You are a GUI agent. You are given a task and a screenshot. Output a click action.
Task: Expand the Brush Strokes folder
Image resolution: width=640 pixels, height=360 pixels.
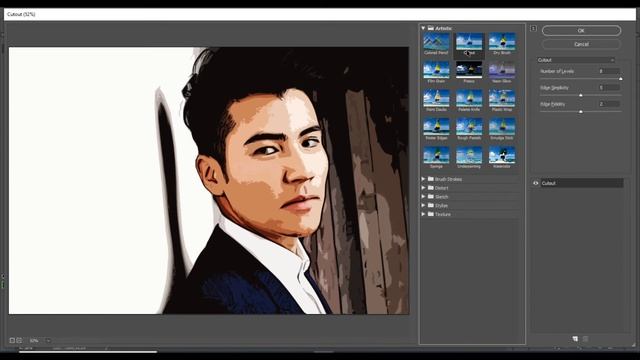coord(423,179)
